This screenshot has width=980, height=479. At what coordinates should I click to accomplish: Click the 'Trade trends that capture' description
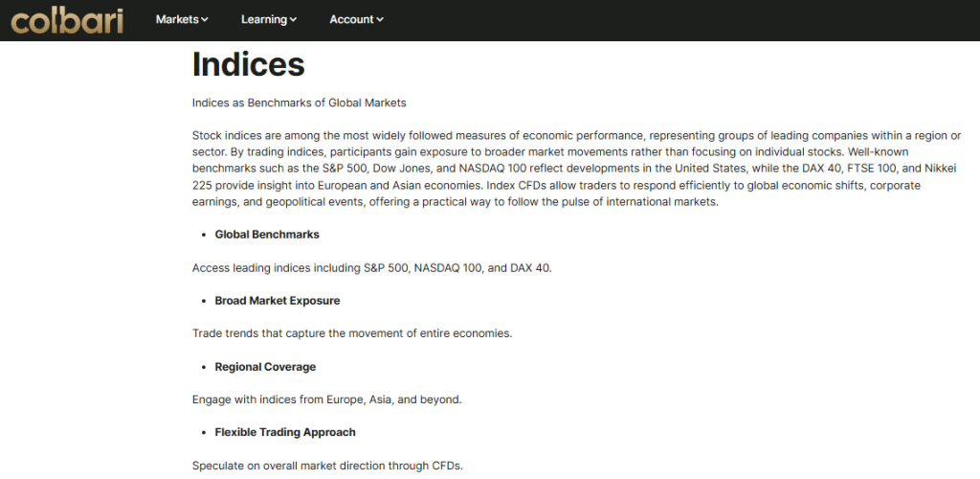click(352, 333)
